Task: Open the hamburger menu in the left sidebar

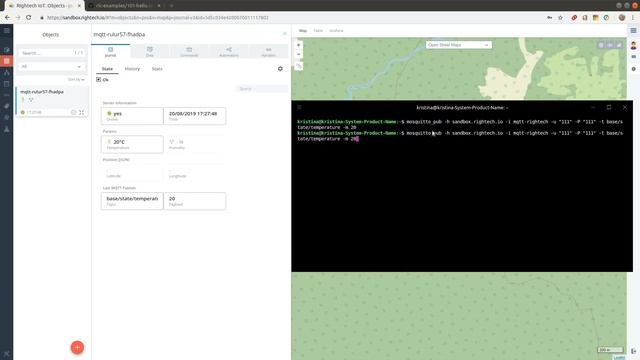Action: (7, 31)
